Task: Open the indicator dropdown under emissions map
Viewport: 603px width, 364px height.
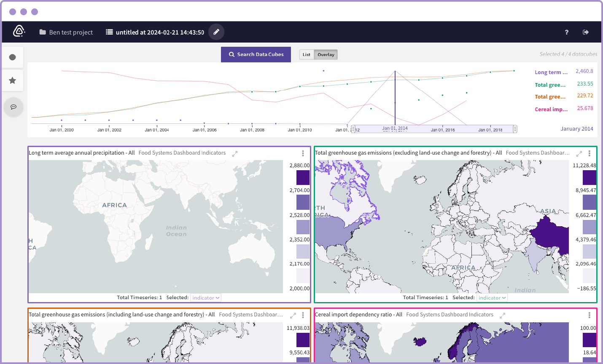Action: coord(492,297)
